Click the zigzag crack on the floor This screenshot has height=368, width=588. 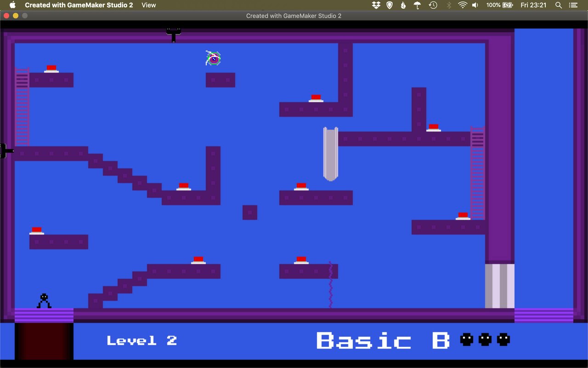[x=330, y=285]
